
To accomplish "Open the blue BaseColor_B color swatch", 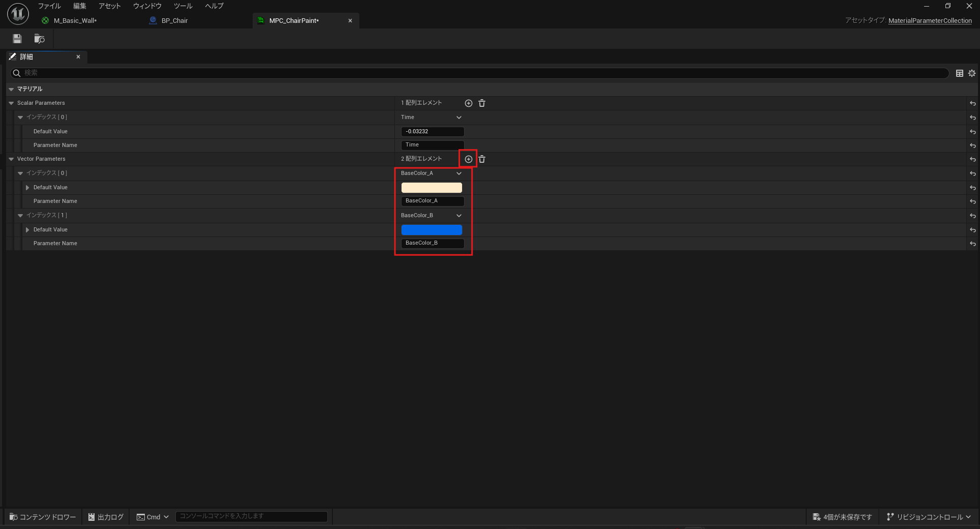I will click(x=432, y=230).
